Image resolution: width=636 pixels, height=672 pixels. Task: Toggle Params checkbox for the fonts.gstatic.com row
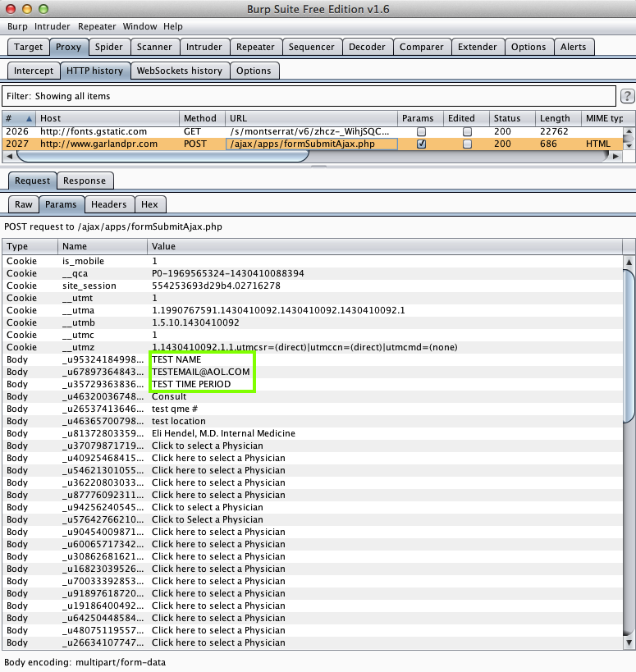(421, 131)
